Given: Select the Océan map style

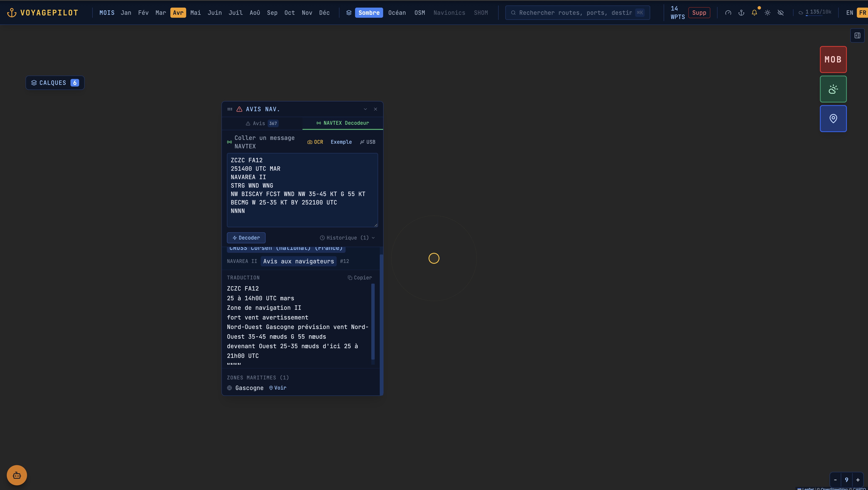Looking at the screenshot, I should coord(397,13).
